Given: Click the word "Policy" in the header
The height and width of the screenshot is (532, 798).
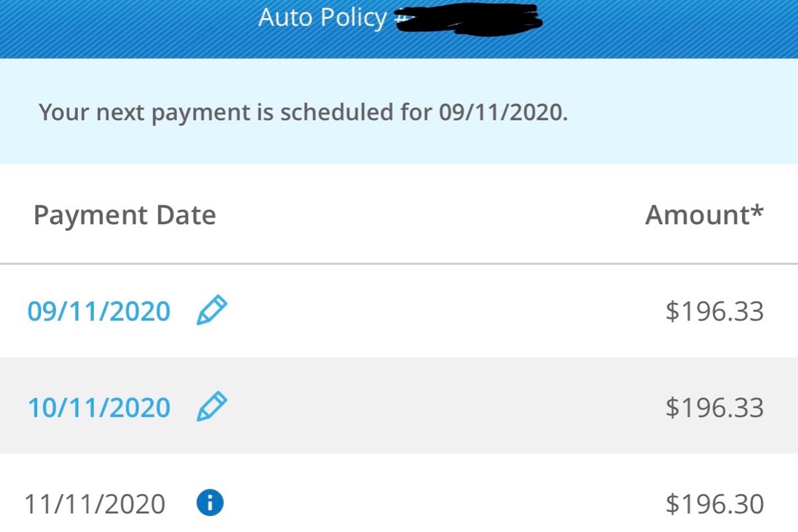Looking at the screenshot, I should (x=352, y=18).
